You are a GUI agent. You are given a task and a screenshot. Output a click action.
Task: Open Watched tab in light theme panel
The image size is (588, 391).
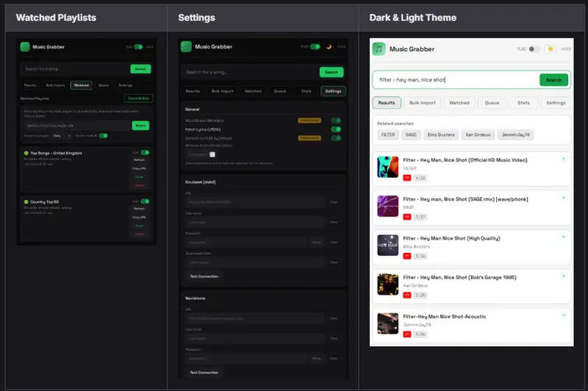click(x=459, y=103)
